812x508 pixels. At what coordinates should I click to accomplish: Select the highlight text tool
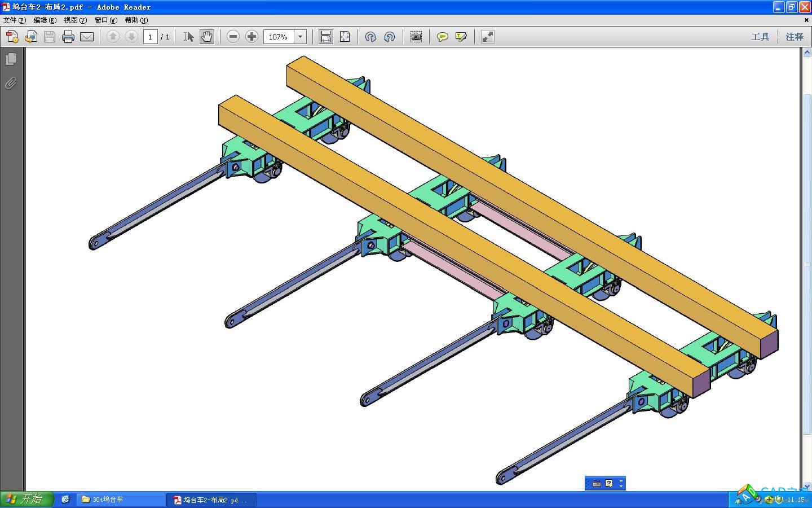461,37
